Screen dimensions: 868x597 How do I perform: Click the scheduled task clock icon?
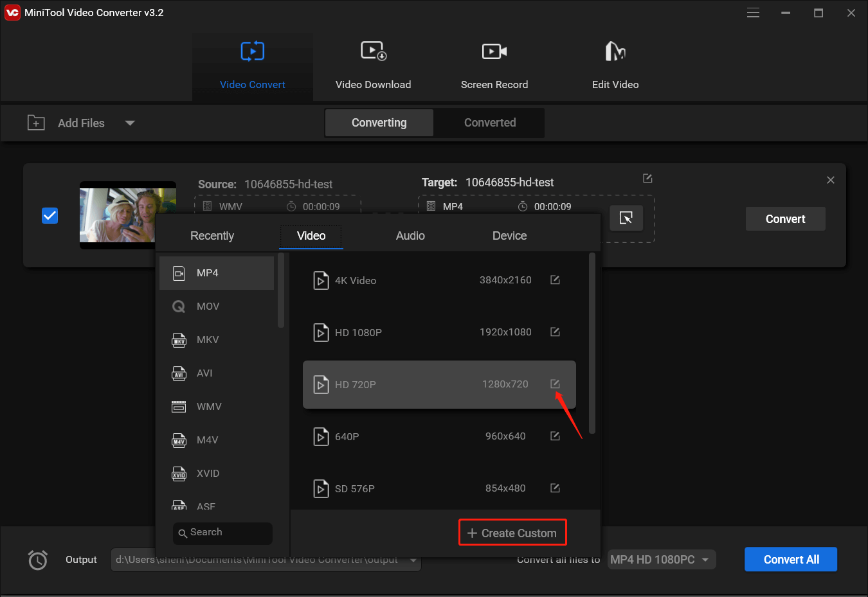[38, 560]
